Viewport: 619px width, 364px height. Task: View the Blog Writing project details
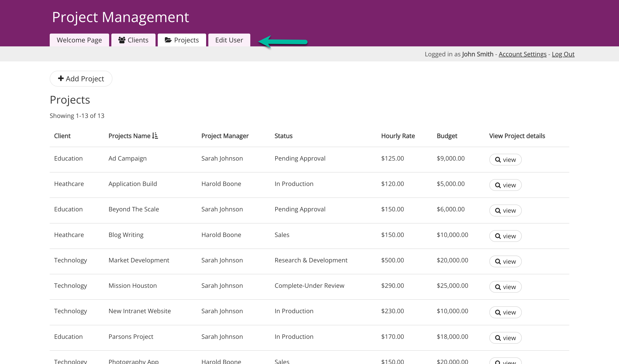(505, 236)
